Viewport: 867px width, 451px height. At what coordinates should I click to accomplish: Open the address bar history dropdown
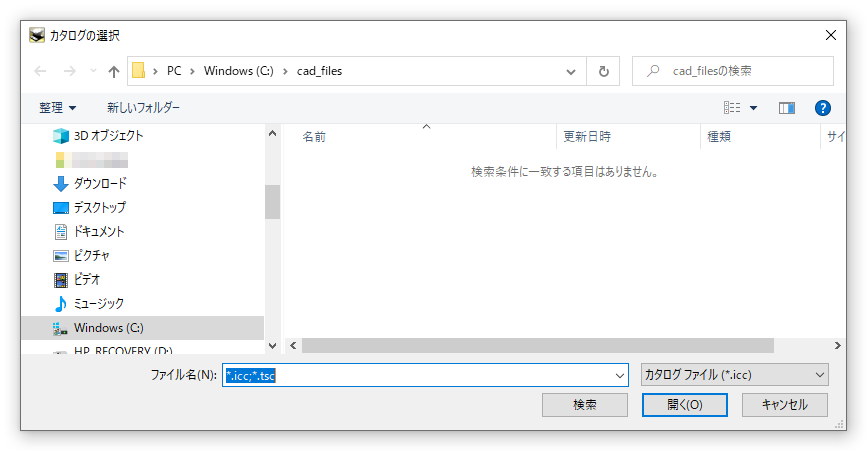coord(571,71)
